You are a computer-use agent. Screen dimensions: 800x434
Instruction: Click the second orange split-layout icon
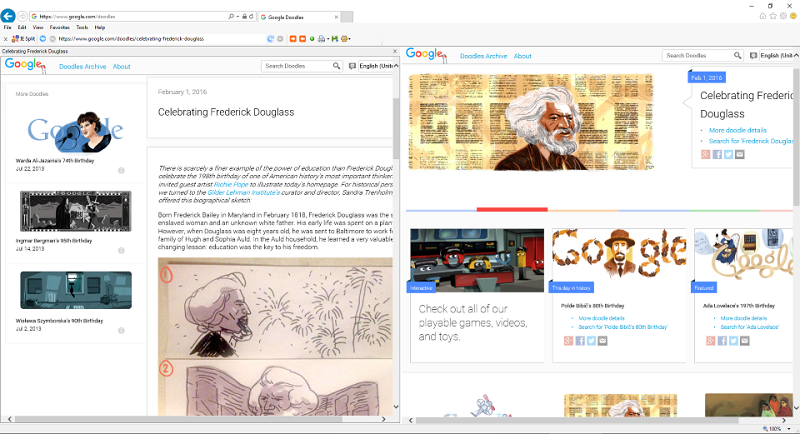pyautogui.click(x=303, y=39)
